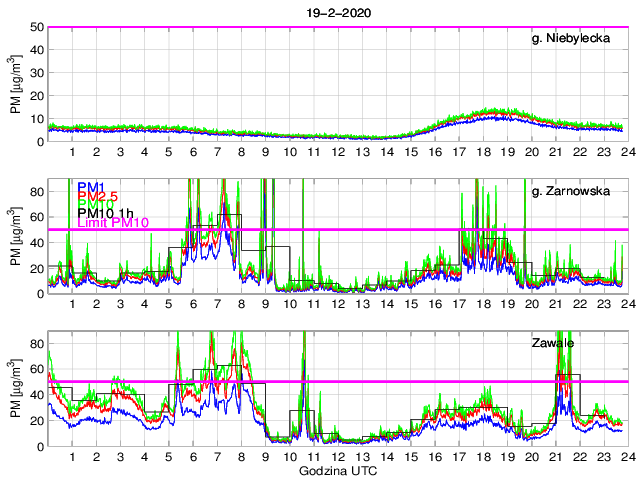Image resolution: width=640 pixels, height=480 pixels.
Task: Click hour 12 on the bottom plot axis
Action: tap(337, 455)
